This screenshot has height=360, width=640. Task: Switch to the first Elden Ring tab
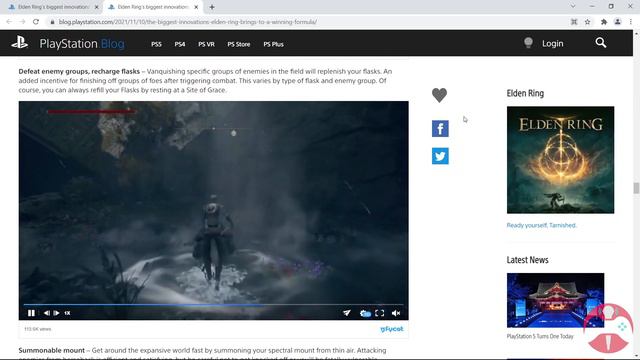pyautogui.click(x=53, y=7)
